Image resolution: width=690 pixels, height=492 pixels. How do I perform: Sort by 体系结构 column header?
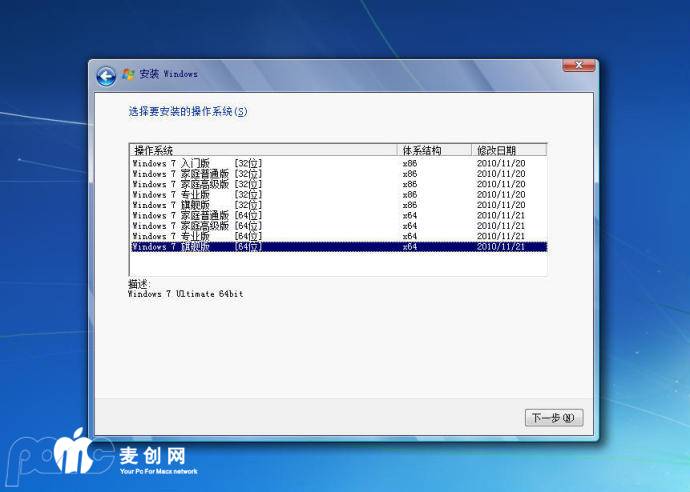point(434,150)
